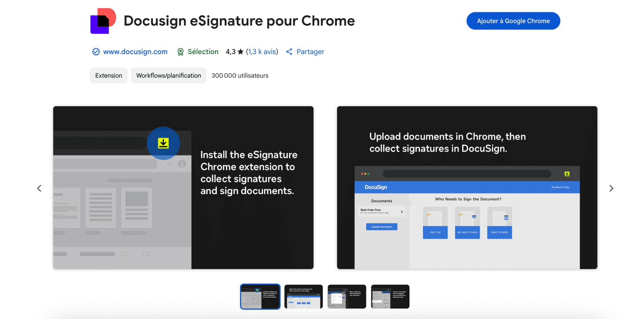Go to previous screenshot with left arrow
644x319 pixels.
click(39, 188)
